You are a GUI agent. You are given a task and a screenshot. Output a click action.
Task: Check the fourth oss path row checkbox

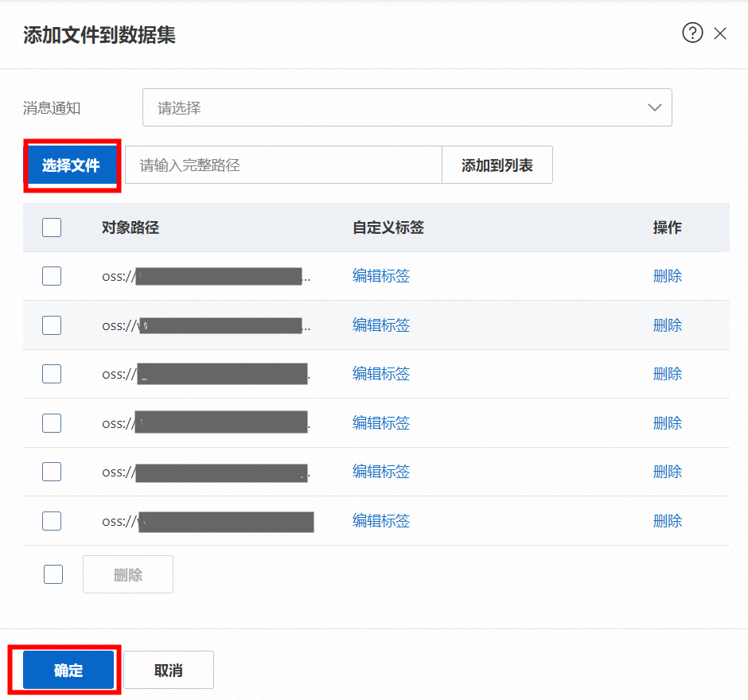pos(52,423)
